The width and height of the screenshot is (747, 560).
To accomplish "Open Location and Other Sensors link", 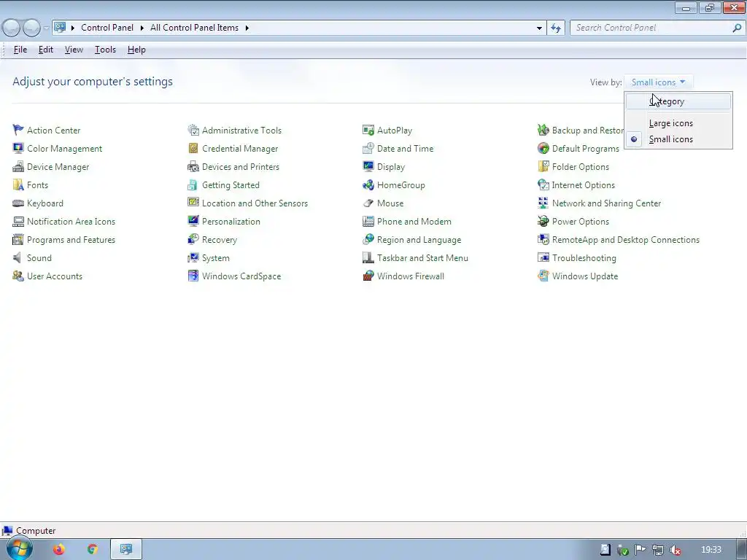I will click(255, 203).
